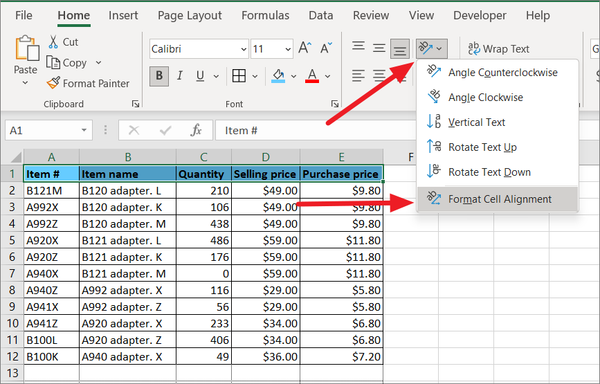Click the formula bar showing Item #
This screenshot has height=384, width=600.
[x=316, y=130]
